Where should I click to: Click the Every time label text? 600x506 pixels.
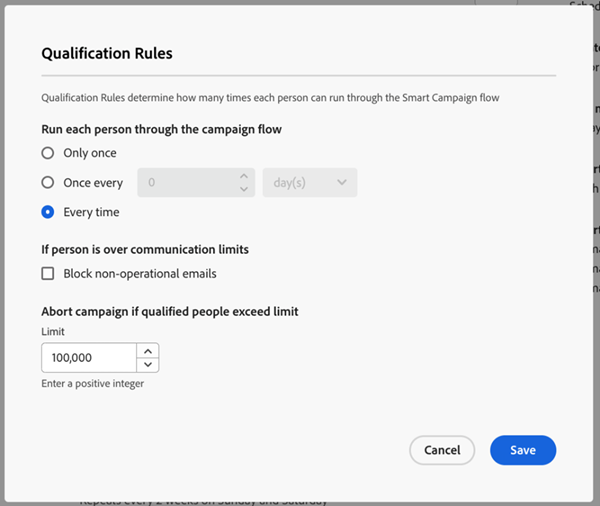coord(91,212)
